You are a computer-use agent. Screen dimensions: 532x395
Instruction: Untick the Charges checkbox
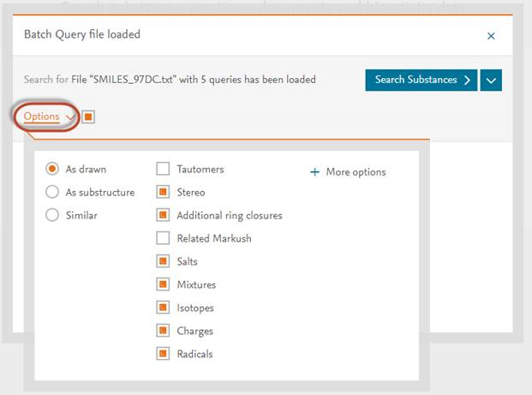[x=164, y=331]
